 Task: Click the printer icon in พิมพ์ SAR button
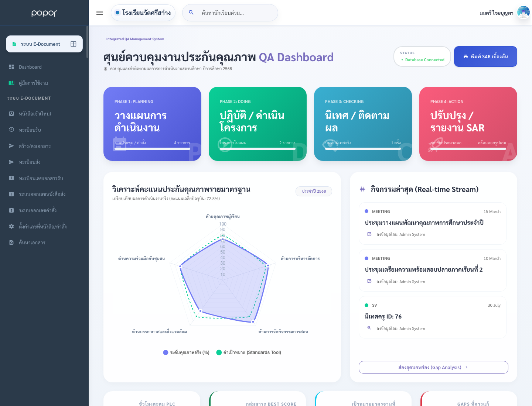465,56
